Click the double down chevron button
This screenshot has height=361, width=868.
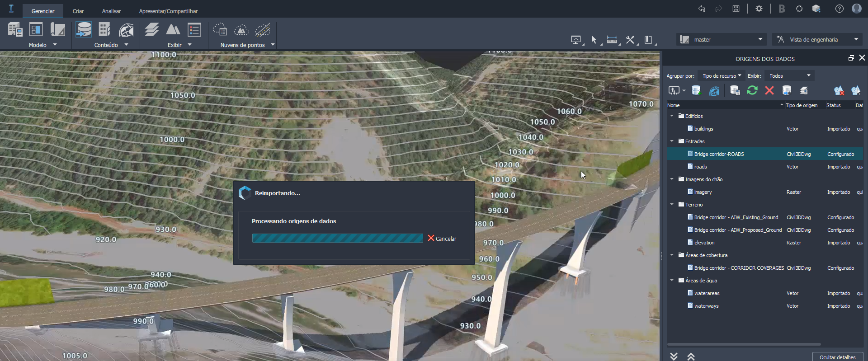674,356
